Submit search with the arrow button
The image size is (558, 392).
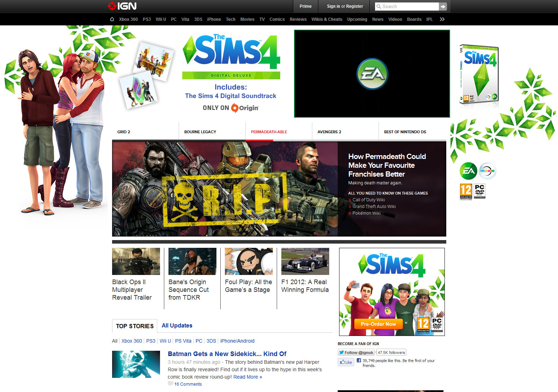443,6
